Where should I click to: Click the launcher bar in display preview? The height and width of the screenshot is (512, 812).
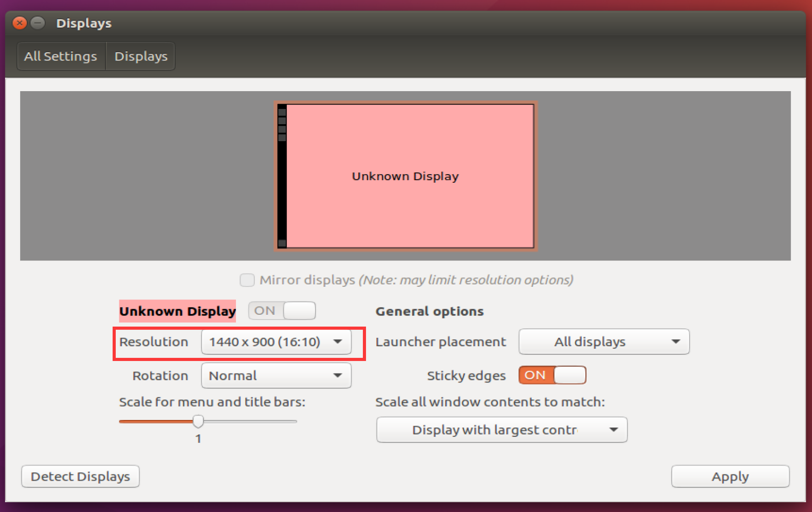[x=282, y=176]
